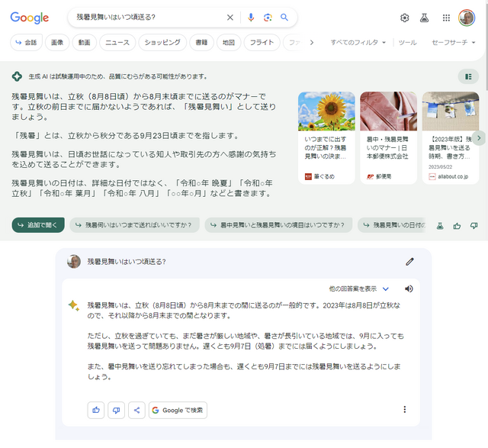Share the Bard response
This screenshot has height=448, width=488.
coord(136,410)
